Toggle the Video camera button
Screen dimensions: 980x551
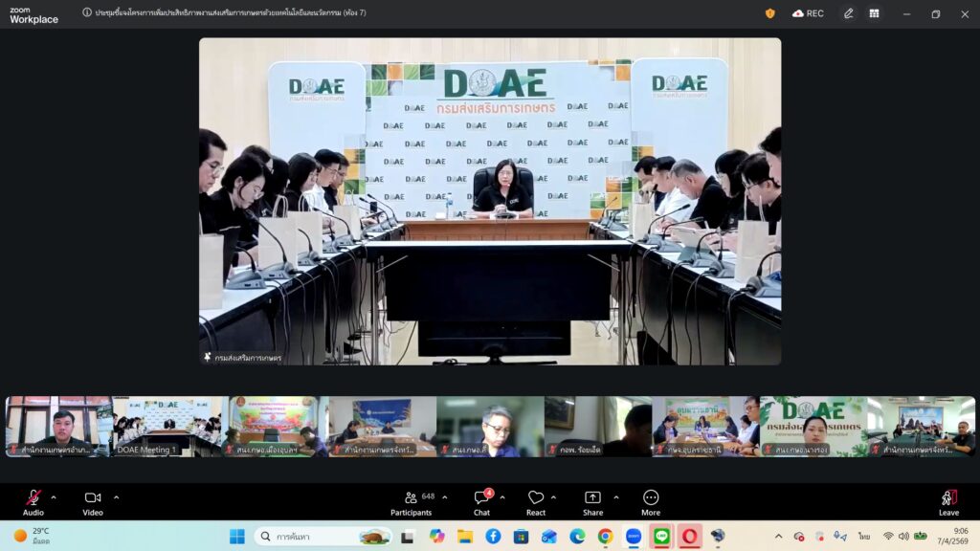click(x=93, y=502)
